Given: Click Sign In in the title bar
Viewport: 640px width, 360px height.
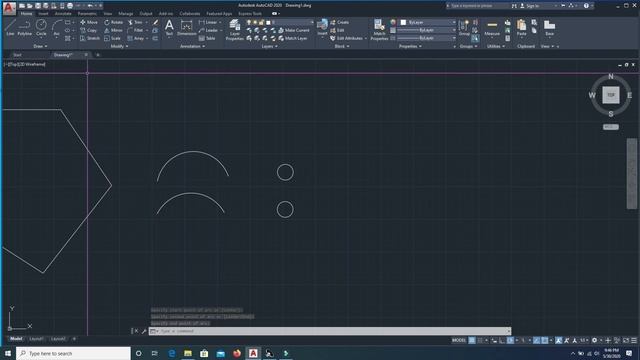Looking at the screenshot, I should (529, 6).
